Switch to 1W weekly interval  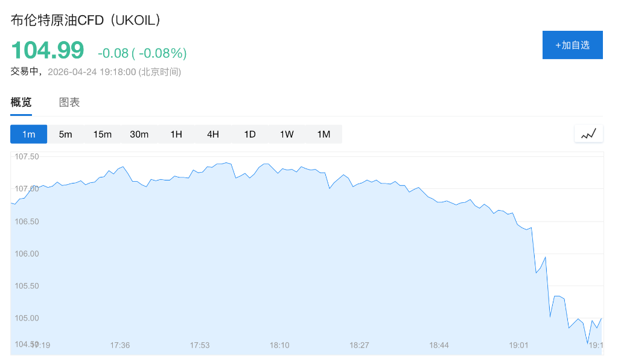pyautogui.click(x=287, y=134)
